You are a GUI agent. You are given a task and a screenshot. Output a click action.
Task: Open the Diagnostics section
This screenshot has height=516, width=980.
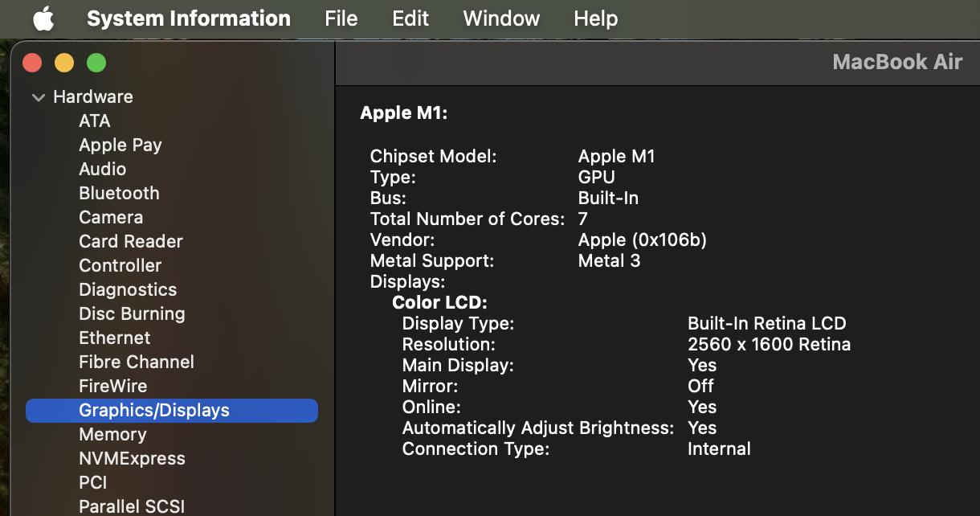(x=128, y=289)
